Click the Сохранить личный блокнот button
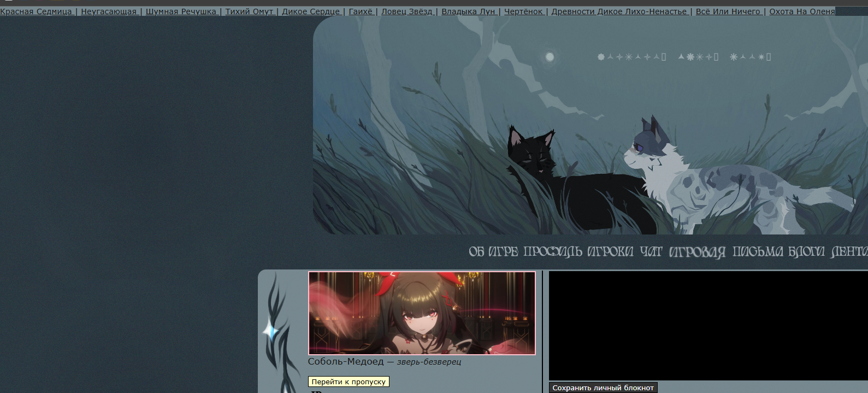The image size is (868, 393). coord(603,388)
